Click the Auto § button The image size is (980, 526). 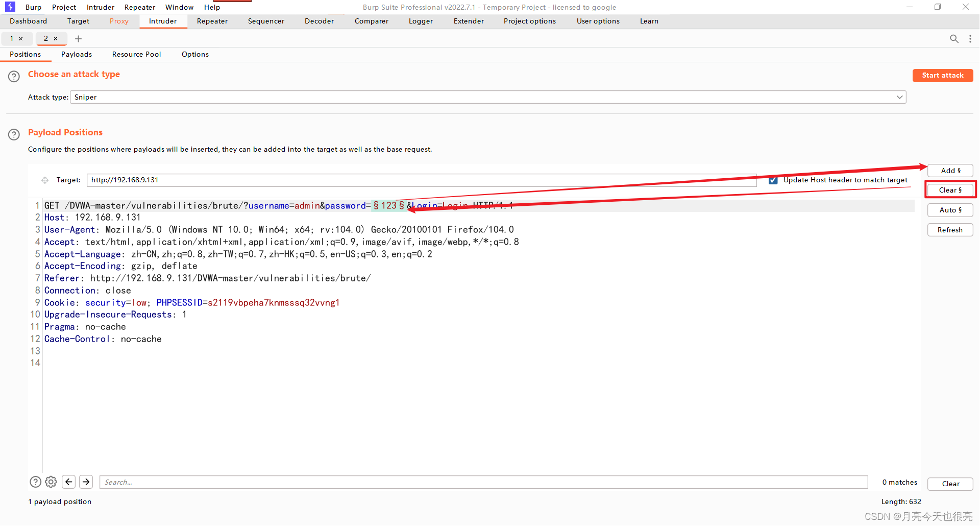tap(950, 210)
